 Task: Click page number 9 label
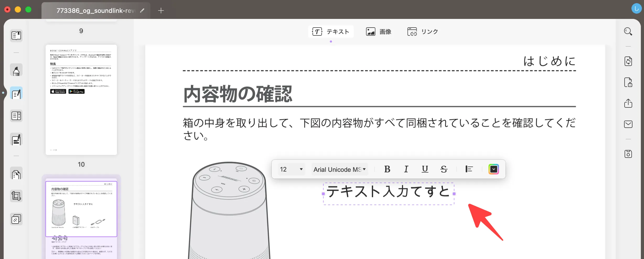click(x=81, y=31)
